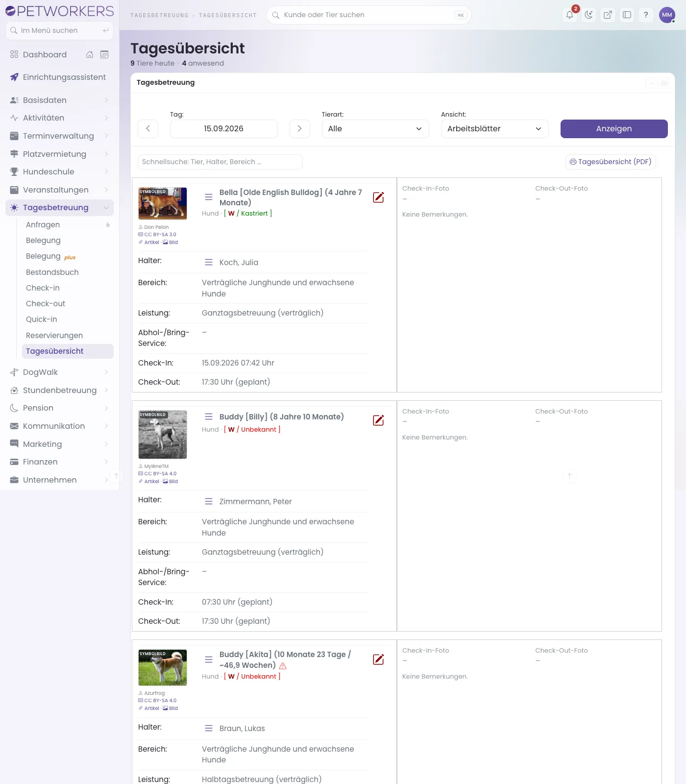Expand the Basisdaten menu
Image resolution: width=686 pixels, height=784 pixels.
(59, 100)
